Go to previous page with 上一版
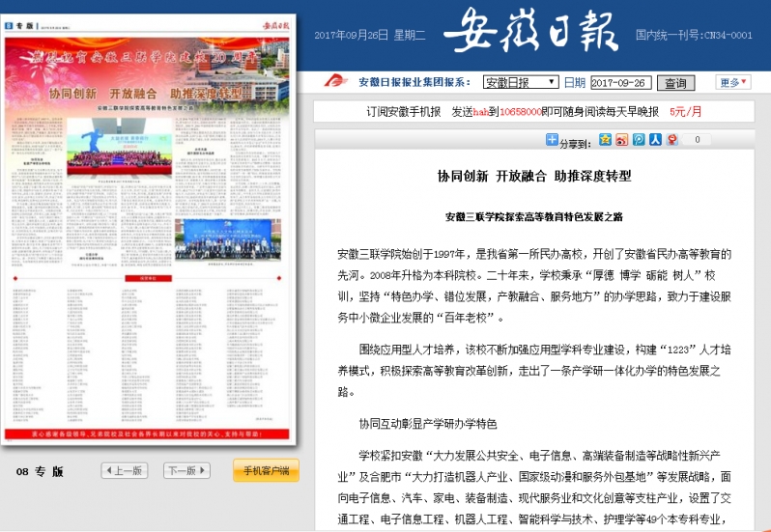This screenshot has width=771, height=532. point(124,471)
